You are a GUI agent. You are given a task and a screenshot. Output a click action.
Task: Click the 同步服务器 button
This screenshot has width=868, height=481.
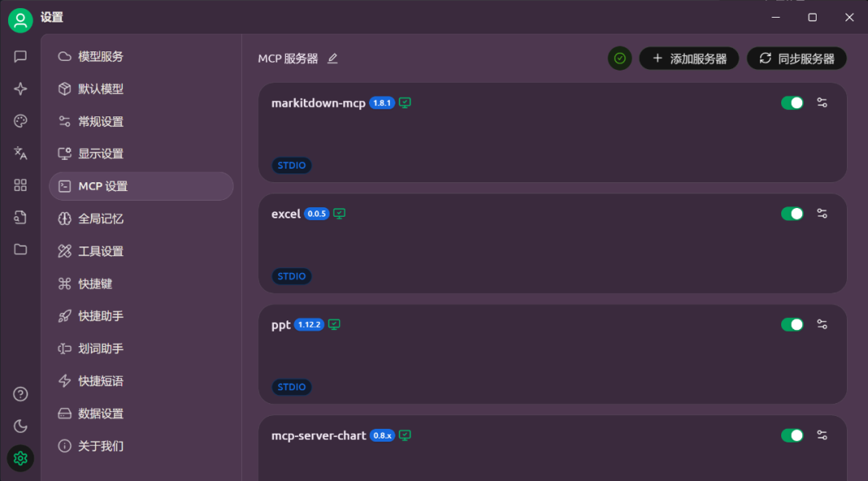796,59
